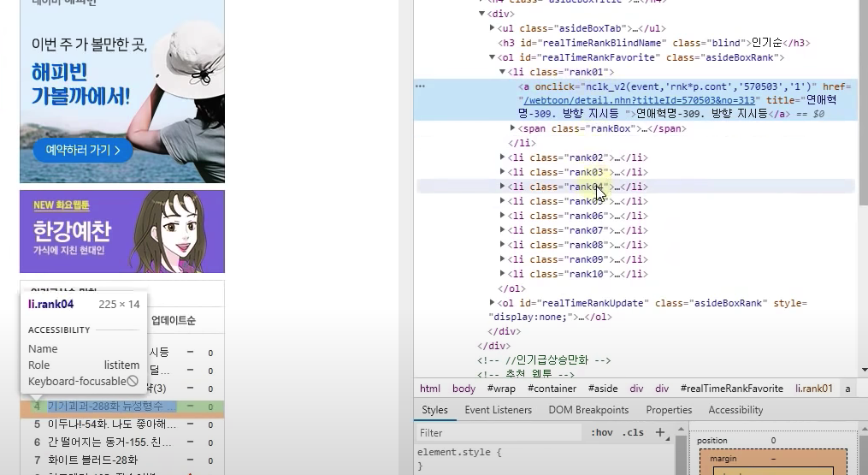Viewport: 868px width, 475px height.
Task: Expand the span rankBox node
Action: pyautogui.click(x=512, y=128)
